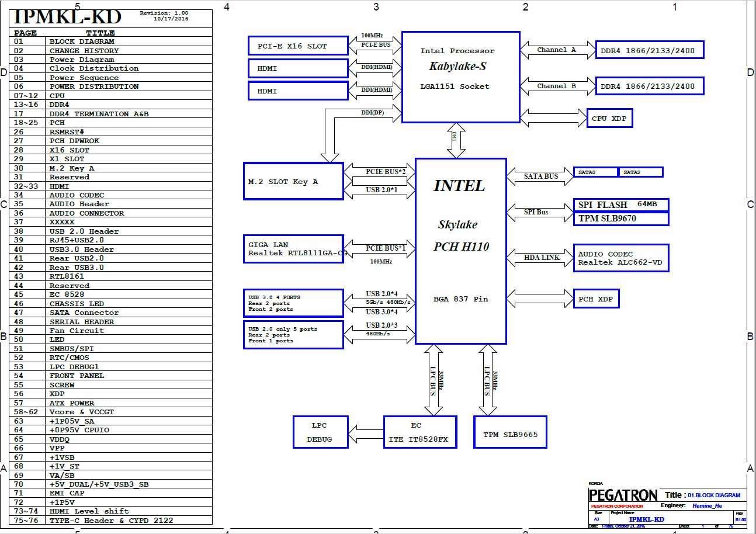Click the Fan Circuit row
Screen dimensions: 756x534
tap(110, 331)
